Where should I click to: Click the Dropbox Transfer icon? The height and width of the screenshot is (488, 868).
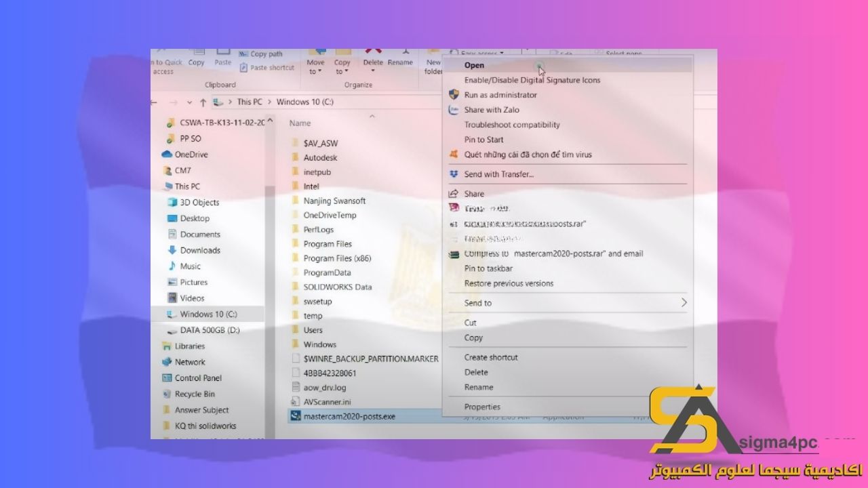pyautogui.click(x=454, y=174)
